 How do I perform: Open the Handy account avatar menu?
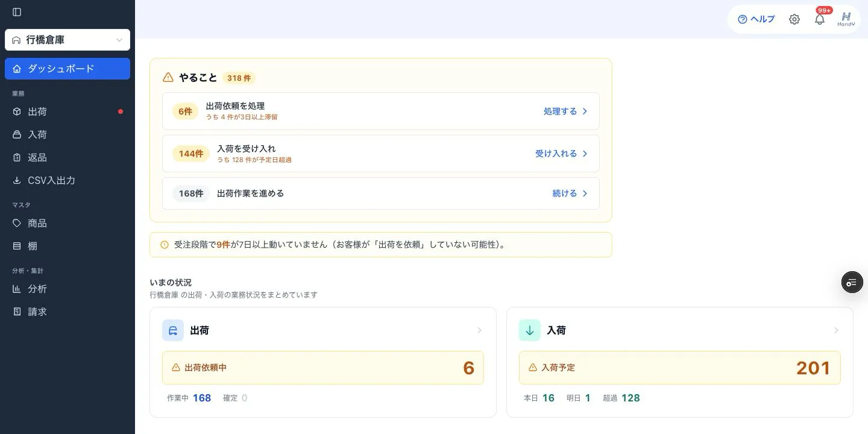[x=846, y=19]
